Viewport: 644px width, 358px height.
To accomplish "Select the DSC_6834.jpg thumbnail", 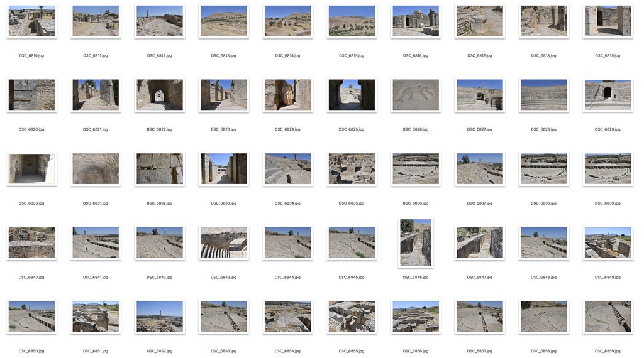I will tap(288, 168).
